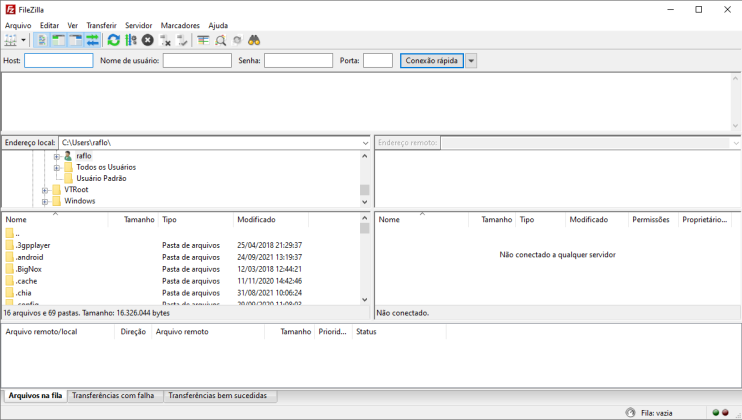The height and width of the screenshot is (420, 742).
Task: Refresh the file and folder lists
Action: point(114,41)
